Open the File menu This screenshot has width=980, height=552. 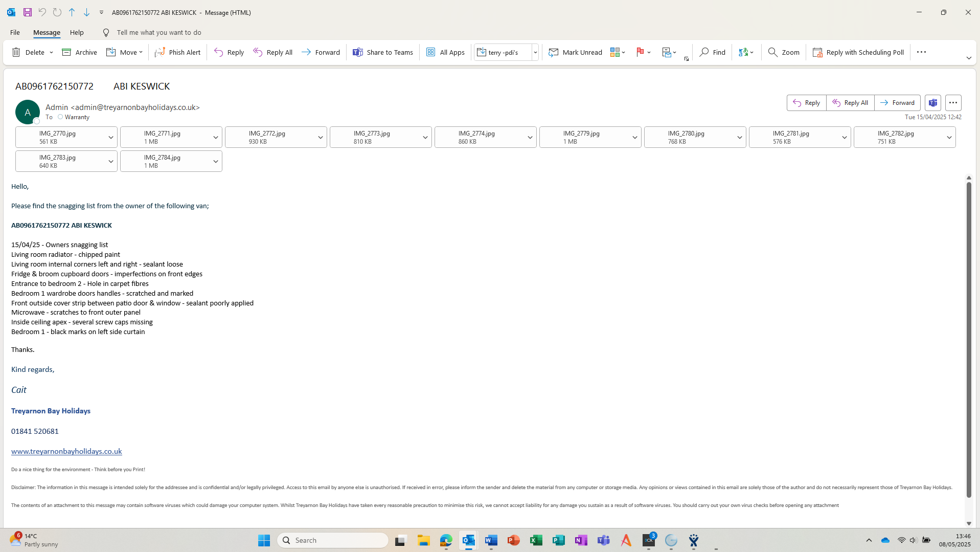point(15,32)
